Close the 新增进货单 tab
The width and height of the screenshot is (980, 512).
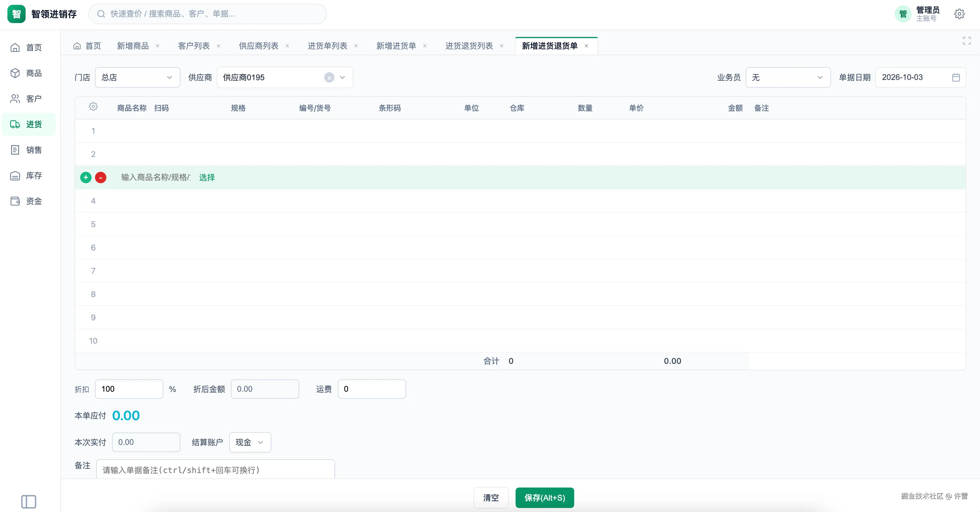(x=425, y=46)
